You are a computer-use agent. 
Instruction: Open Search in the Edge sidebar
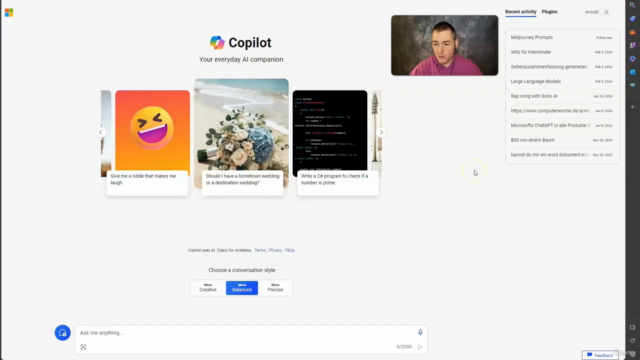[x=632, y=5]
